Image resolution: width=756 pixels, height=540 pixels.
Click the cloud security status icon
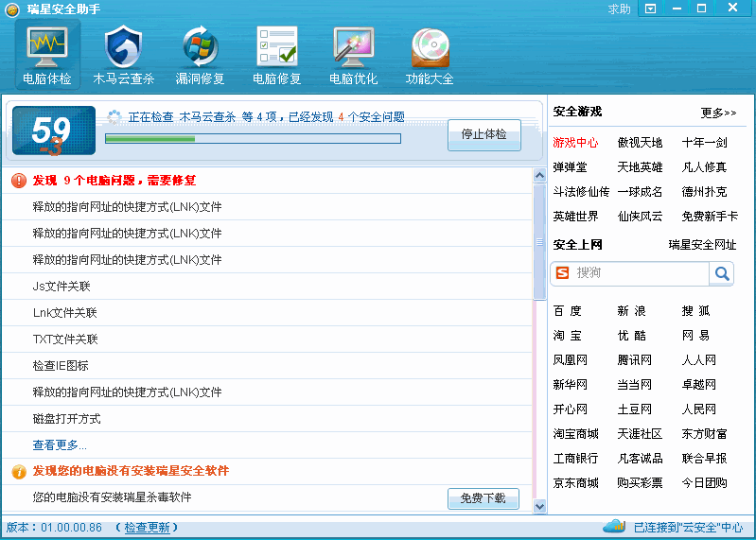click(x=614, y=527)
